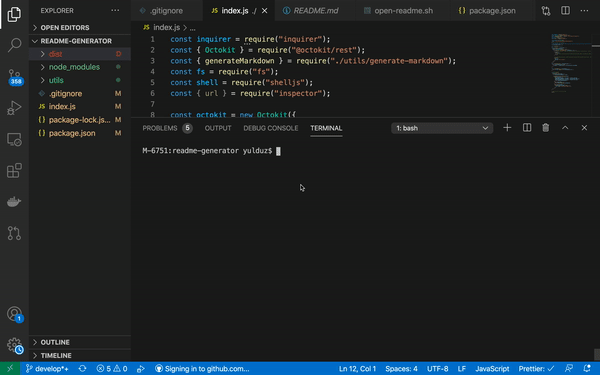
Task: Create a new terminal with plus icon
Action: 507,128
